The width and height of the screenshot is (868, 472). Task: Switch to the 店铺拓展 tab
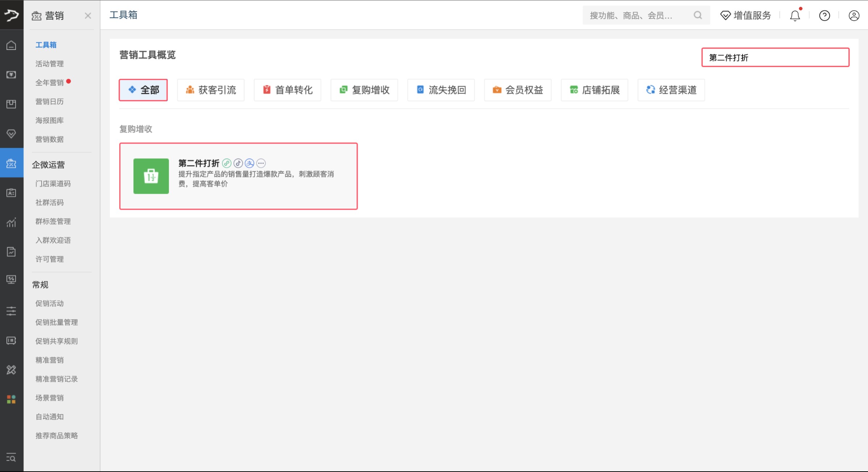(594, 90)
